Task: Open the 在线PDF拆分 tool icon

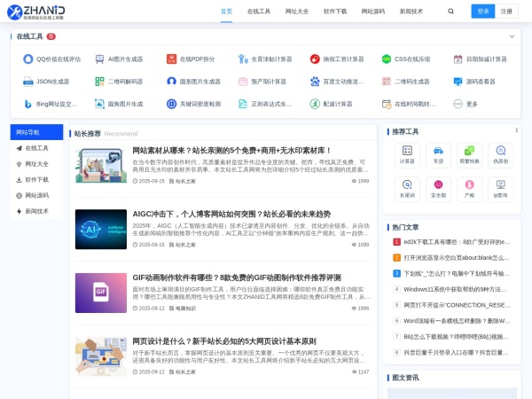Action: [x=172, y=59]
